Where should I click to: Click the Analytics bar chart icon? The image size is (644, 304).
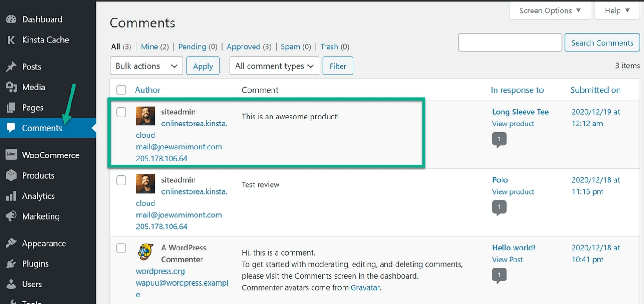click(11, 196)
